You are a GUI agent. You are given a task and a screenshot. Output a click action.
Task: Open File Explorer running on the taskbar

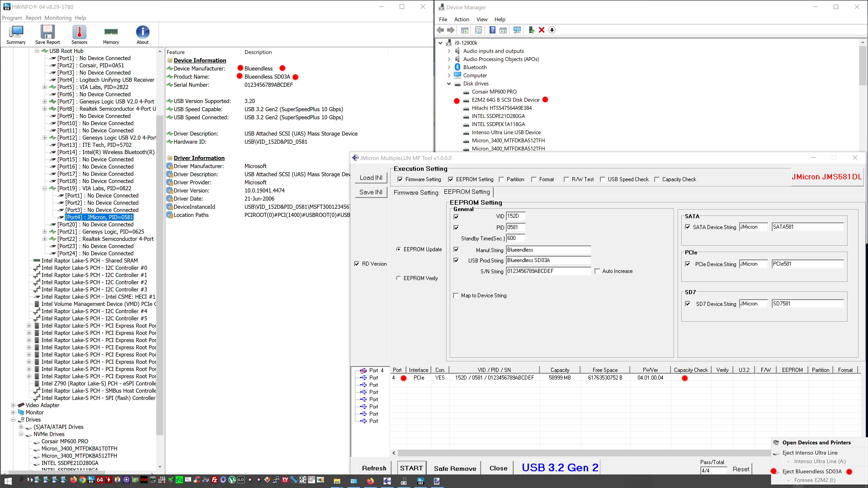337,481
